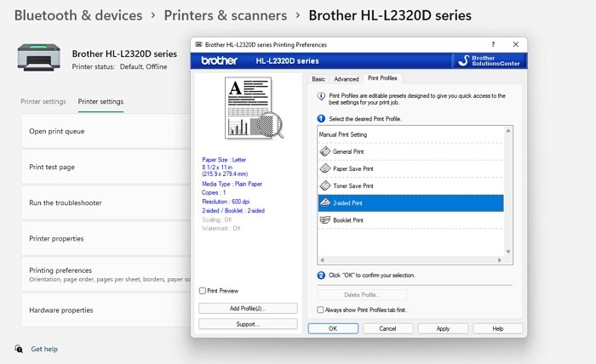
Task: Open Printer properties
Action: 106,238
